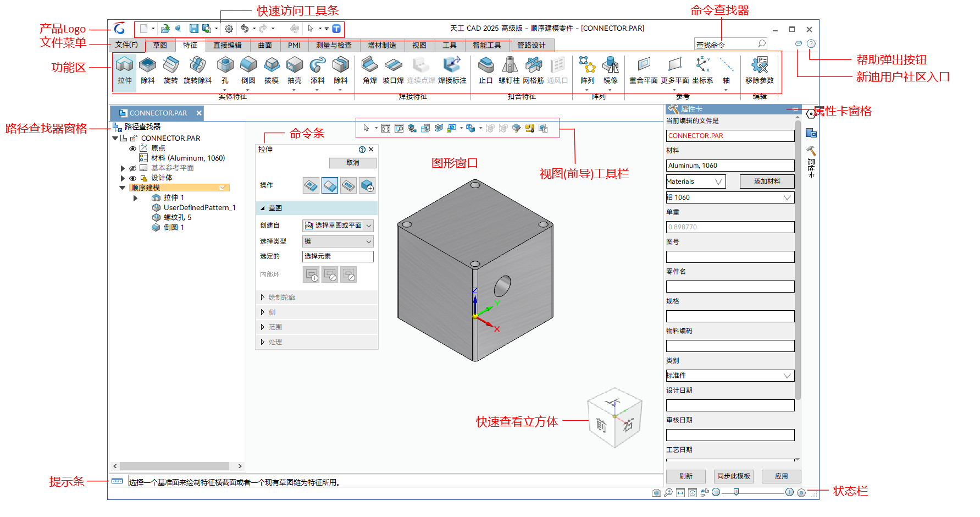
Task: Open the 曲面 ribbon tab
Action: tap(265, 46)
